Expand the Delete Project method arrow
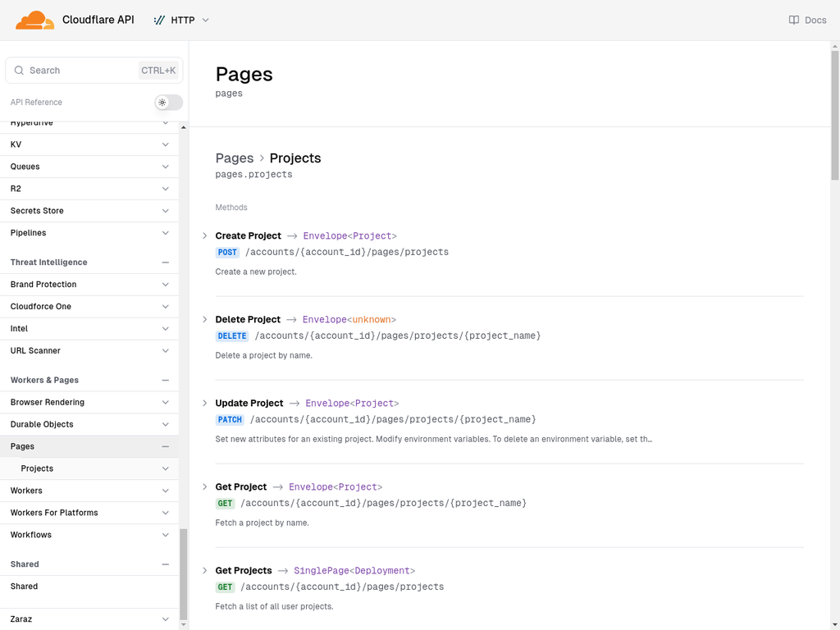Screen dimensions: 840x630 (204, 319)
